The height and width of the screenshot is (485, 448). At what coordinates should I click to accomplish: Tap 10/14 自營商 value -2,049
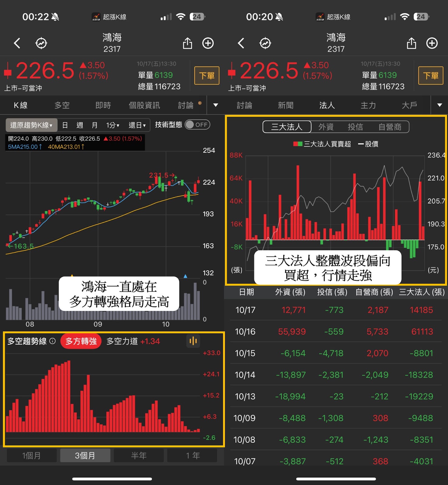tap(375, 375)
